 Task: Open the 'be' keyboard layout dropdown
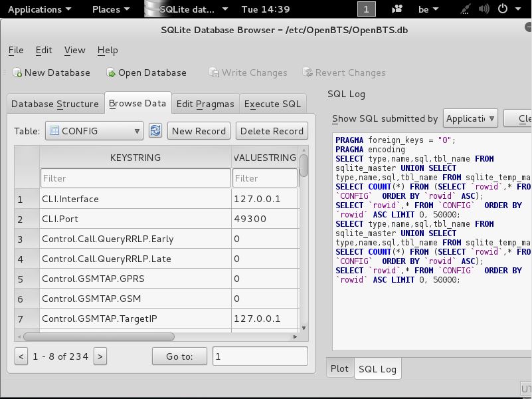click(x=428, y=9)
